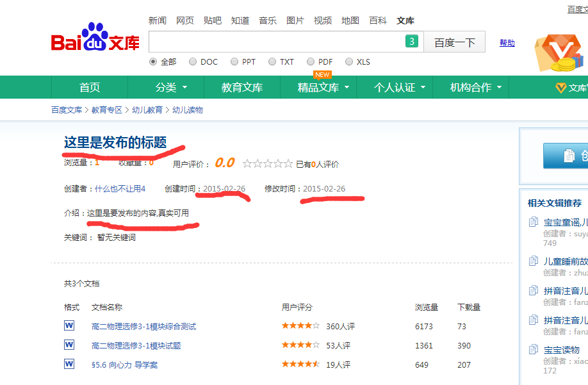Select the DOC file type option
The height and width of the screenshot is (385, 588).
tap(193, 61)
